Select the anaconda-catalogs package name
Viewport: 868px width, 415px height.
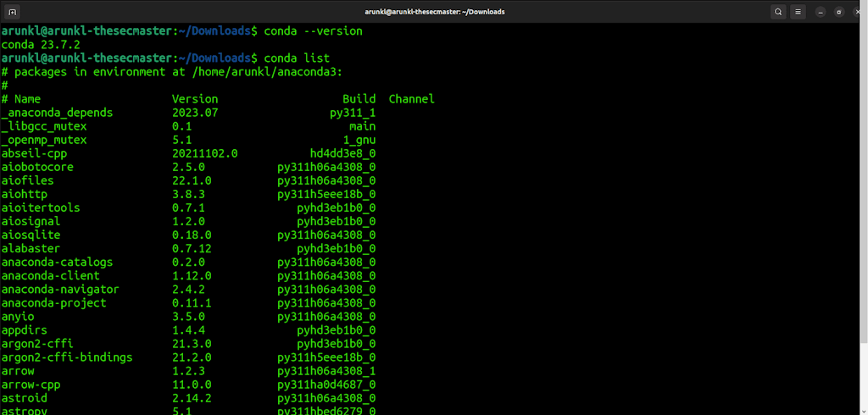[57, 262]
